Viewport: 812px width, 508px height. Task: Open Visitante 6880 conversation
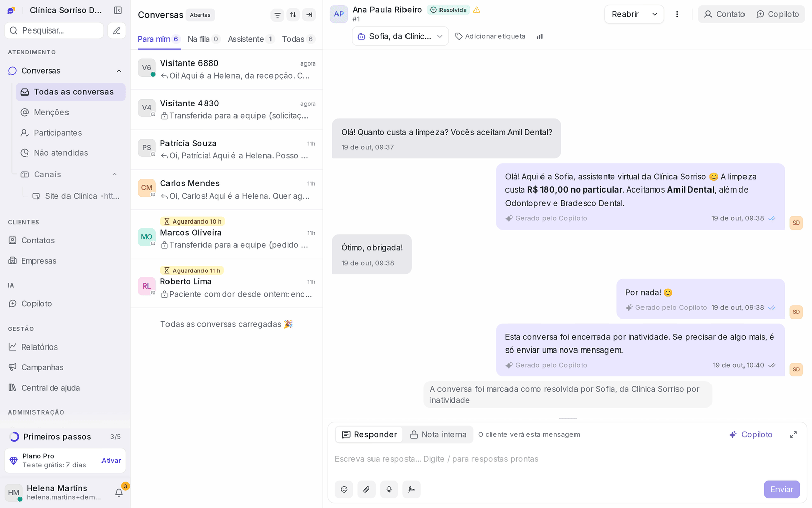(x=226, y=70)
